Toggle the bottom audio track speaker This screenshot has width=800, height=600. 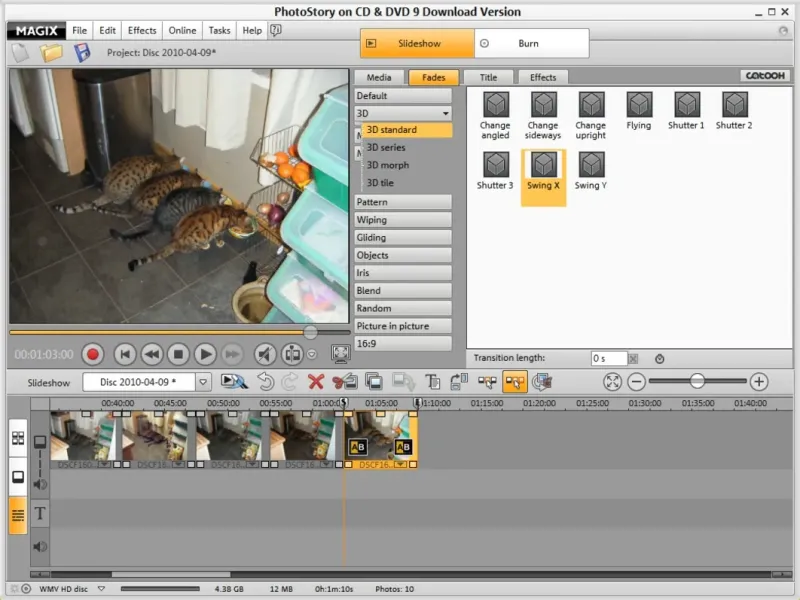click(40, 547)
